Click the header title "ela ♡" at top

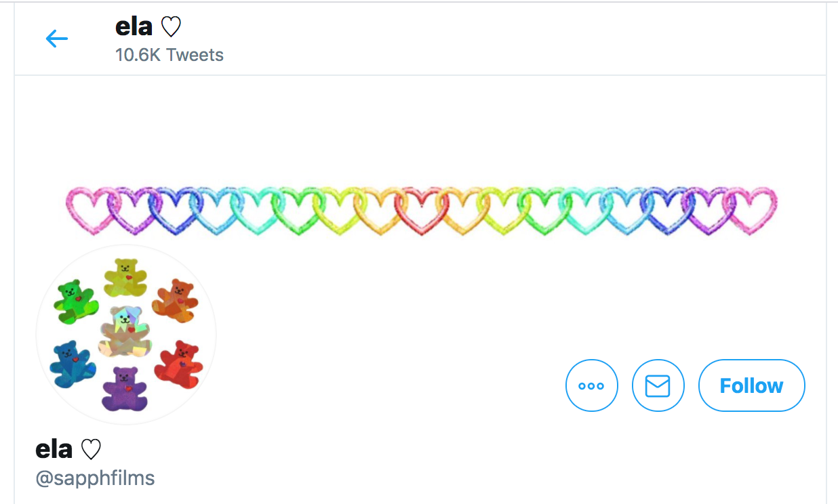pos(148,27)
